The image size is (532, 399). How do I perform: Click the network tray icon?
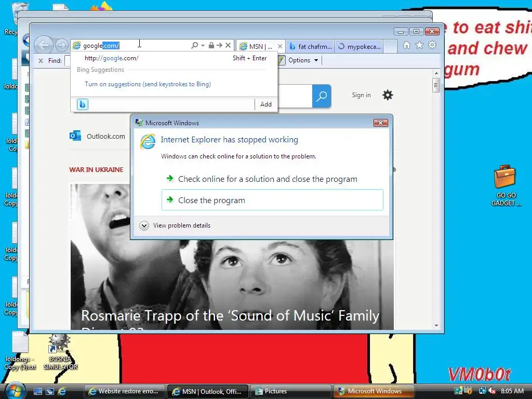click(x=482, y=391)
